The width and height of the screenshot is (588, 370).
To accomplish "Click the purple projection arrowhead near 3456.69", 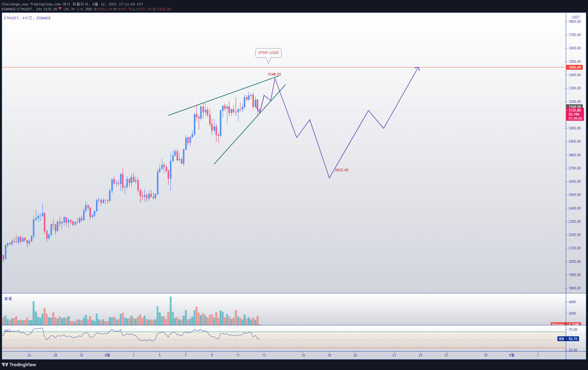I will (x=417, y=68).
